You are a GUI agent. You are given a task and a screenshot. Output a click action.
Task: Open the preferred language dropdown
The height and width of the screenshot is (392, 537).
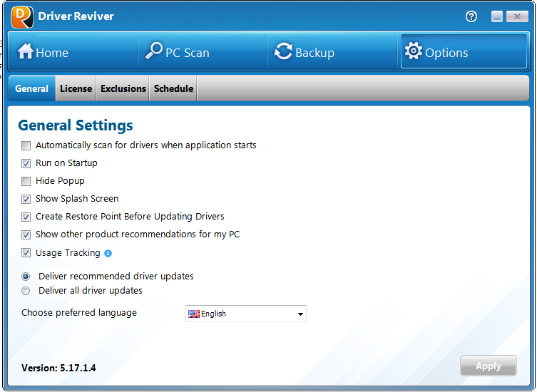click(x=246, y=314)
